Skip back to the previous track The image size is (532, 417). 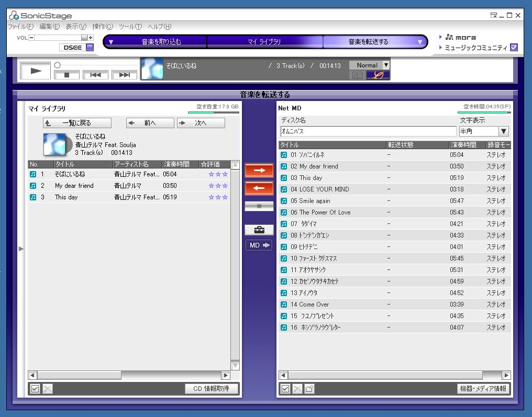point(95,75)
